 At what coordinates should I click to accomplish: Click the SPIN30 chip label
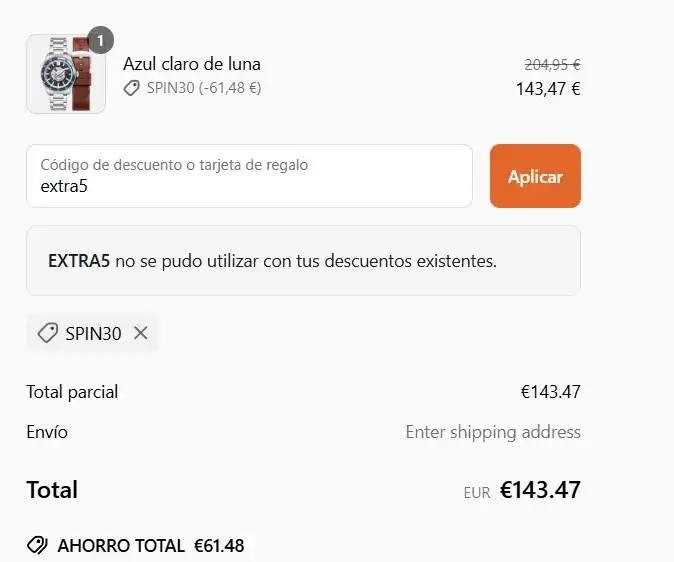93,333
